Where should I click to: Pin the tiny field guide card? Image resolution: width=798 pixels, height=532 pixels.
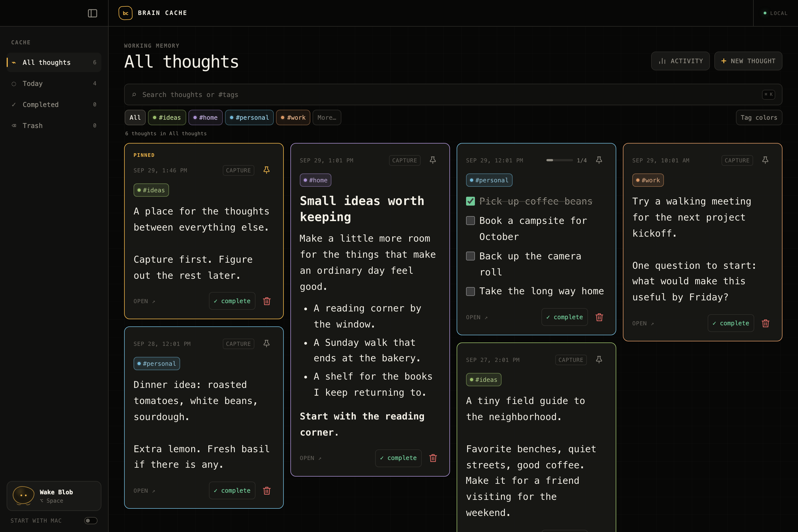pyautogui.click(x=599, y=360)
